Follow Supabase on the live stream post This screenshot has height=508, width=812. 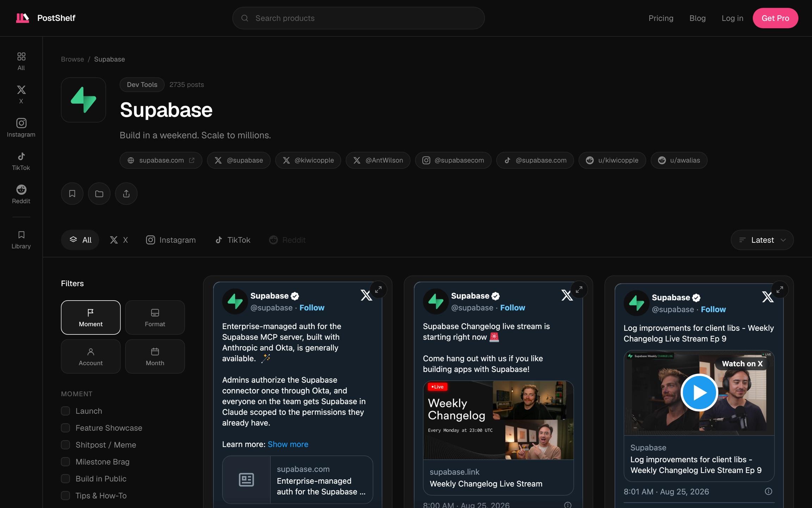click(512, 308)
